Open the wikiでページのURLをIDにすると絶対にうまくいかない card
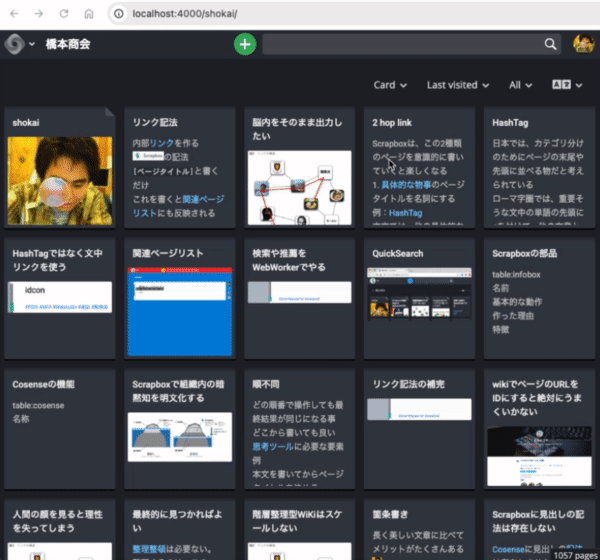 click(539, 429)
